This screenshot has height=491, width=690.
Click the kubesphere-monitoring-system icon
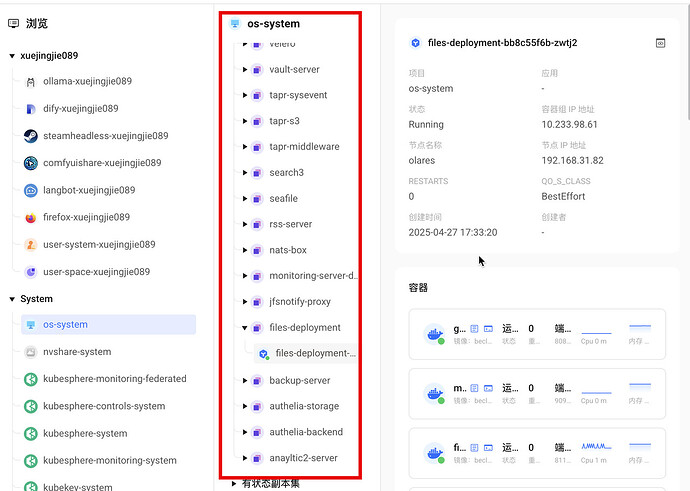click(30, 461)
